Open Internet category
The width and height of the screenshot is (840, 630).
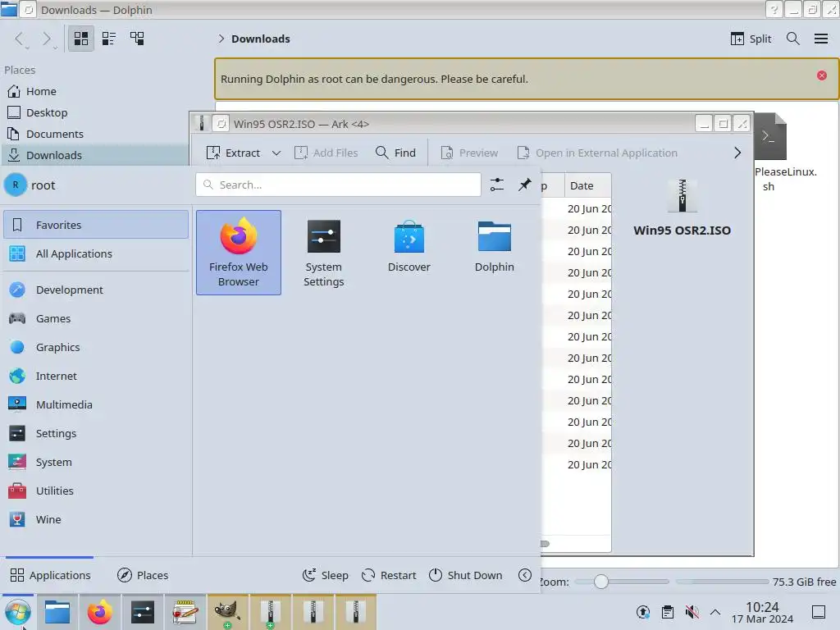(96, 376)
